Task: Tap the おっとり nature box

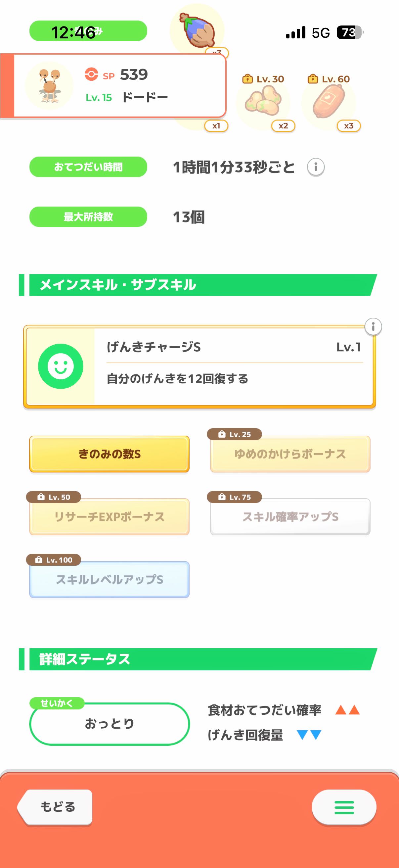Action: [110, 723]
